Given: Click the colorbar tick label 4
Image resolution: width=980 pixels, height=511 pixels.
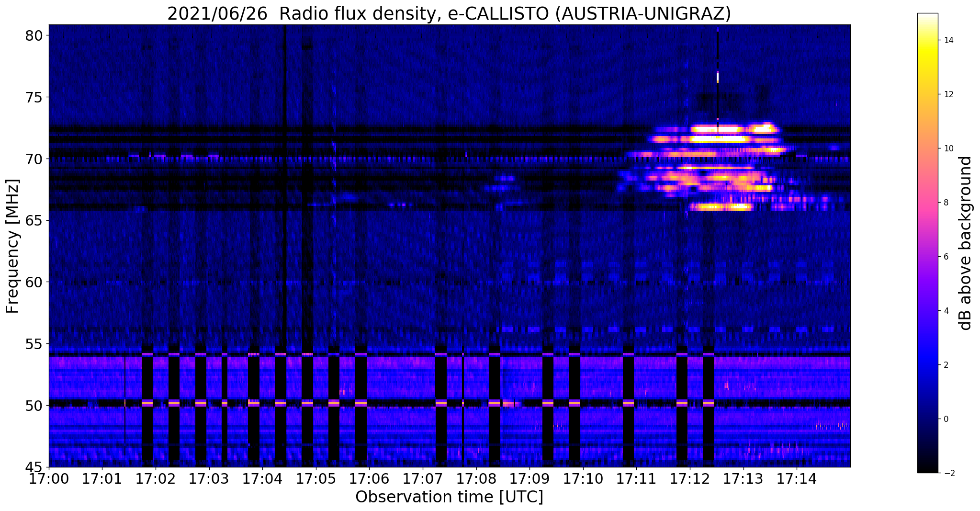Looking at the screenshot, I should [946, 311].
